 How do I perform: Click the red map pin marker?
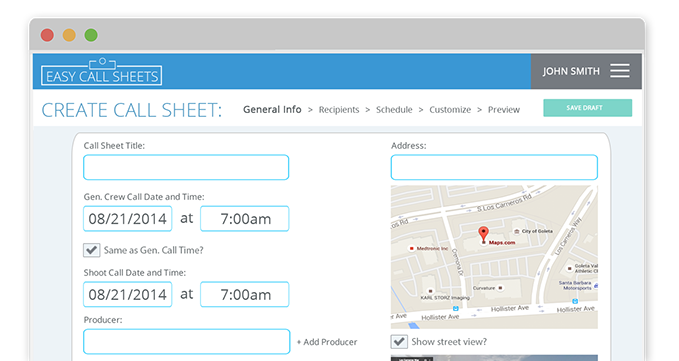click(x=483, y=235)
